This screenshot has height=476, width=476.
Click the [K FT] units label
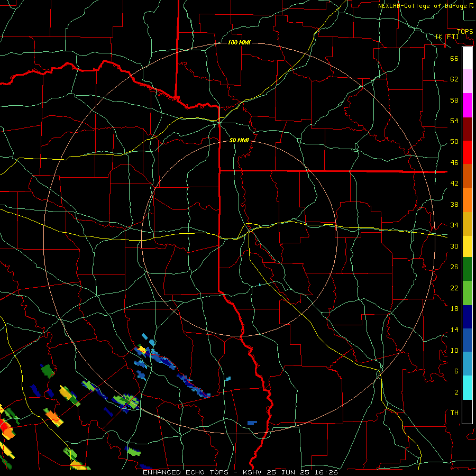pos(447,36)
